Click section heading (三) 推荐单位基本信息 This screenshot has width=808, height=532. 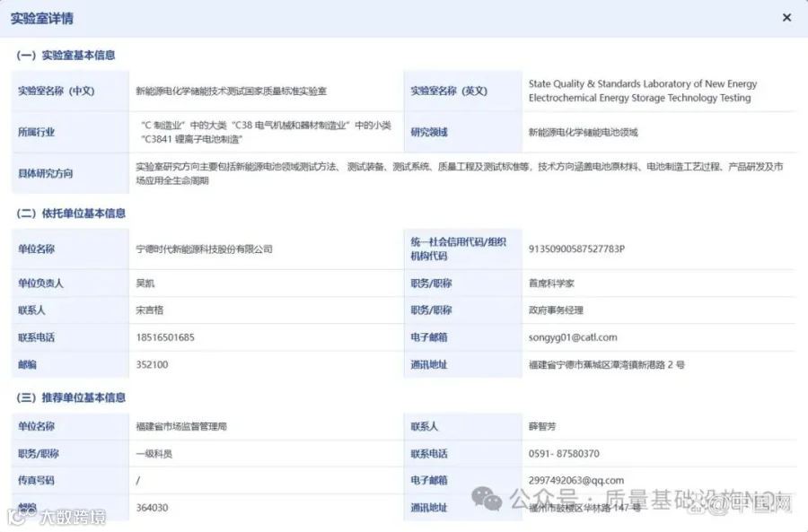71,397
